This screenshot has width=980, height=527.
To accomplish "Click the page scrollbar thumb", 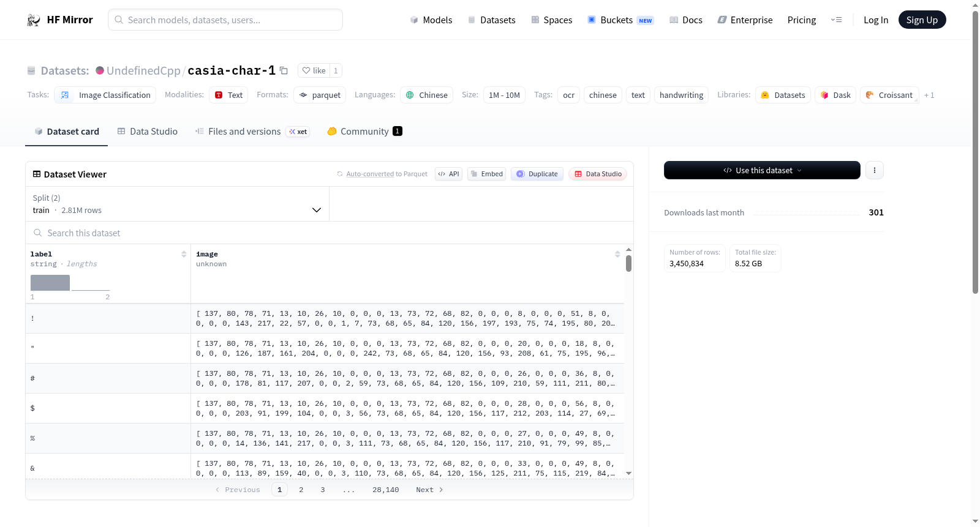I will click(975, 152).
